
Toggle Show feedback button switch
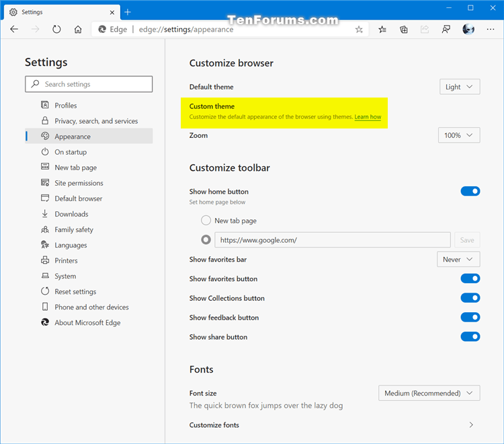click(470, 318)
